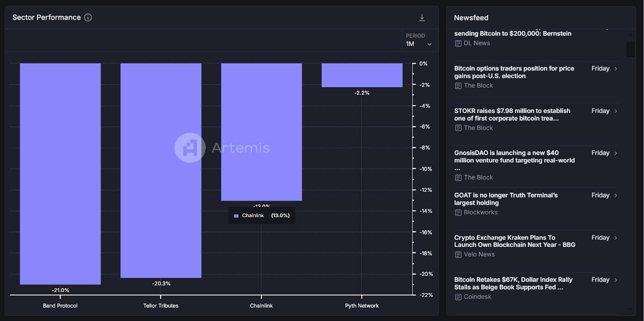Click document icon beside STOKR source

458,128
